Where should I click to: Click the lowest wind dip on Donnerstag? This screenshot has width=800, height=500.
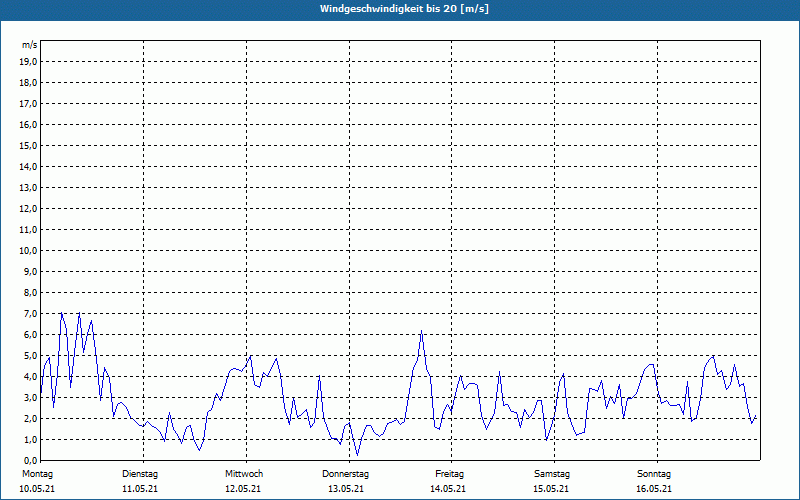point(357,455)
